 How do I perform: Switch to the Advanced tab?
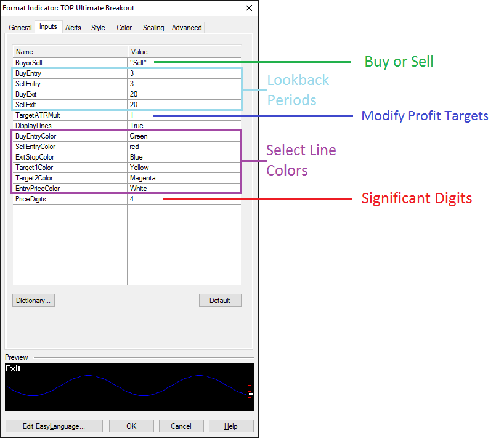[x=187, y=28]
